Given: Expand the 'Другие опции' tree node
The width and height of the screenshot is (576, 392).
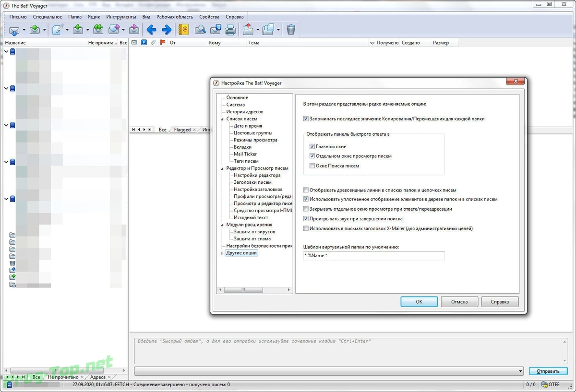Looking at the screenshot, I should [x=222, y=253].
